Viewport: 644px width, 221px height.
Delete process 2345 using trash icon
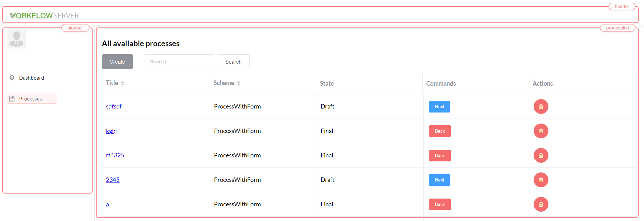click(x=541, y=180)
